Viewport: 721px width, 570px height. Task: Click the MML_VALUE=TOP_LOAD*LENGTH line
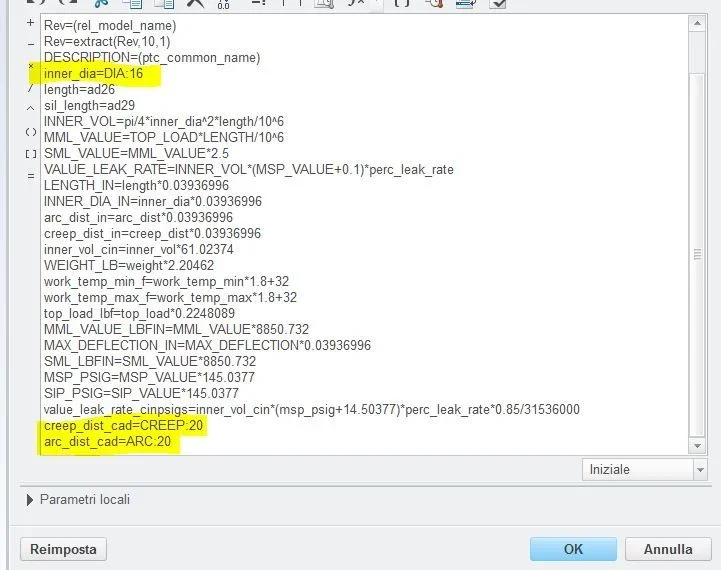[164, 138]
